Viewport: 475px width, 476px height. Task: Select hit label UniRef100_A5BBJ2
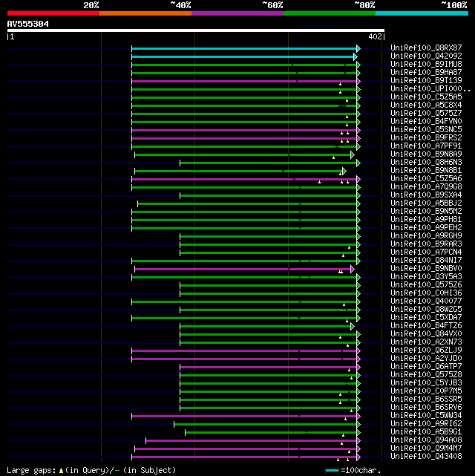click(x=426, y=203)
